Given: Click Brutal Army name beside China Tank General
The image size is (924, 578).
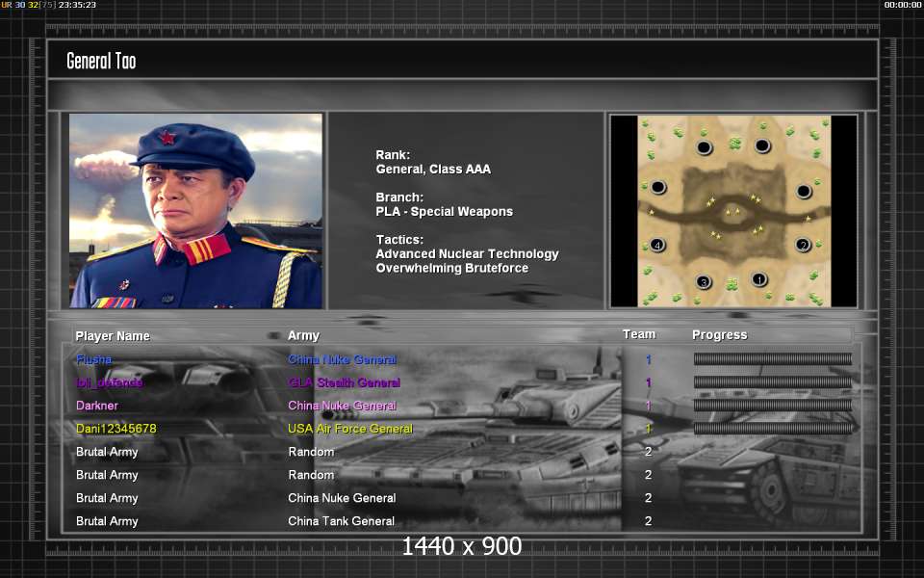Looking at the screenshot, I should click(107, 521).
